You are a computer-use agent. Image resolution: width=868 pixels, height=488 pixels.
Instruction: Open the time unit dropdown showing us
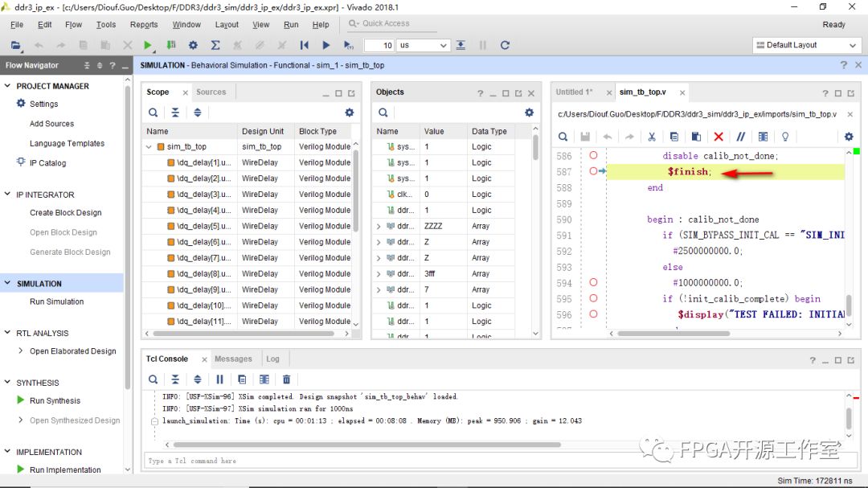coord(423,46)
